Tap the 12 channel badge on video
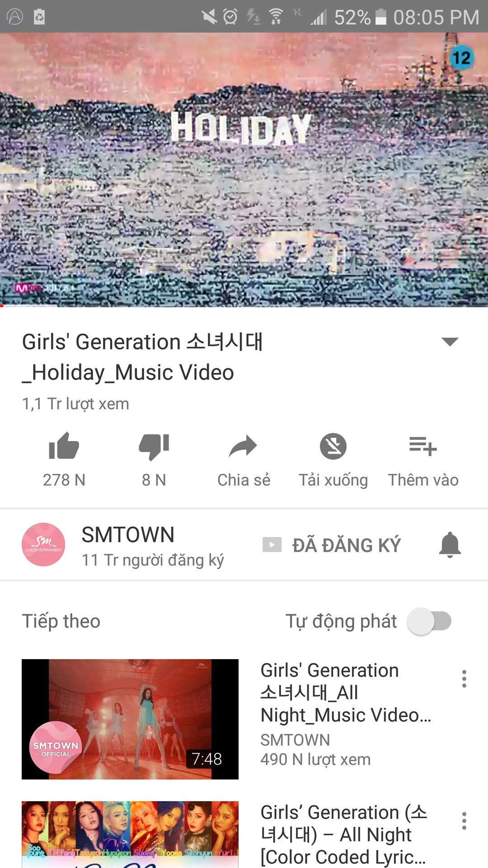Viewport: 488px width, 868px height. (x=461, y=58)
